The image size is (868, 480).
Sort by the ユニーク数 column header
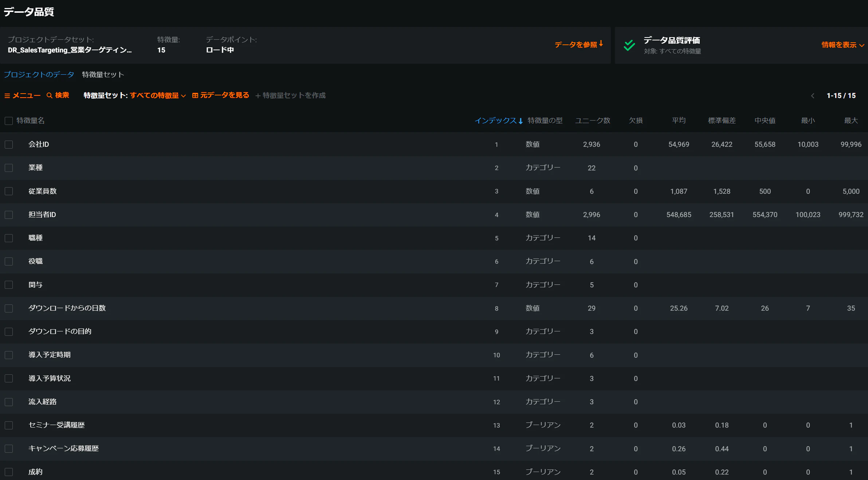[x=593, y=121]
